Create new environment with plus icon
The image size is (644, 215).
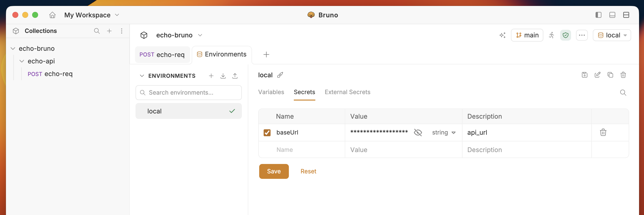211,76
